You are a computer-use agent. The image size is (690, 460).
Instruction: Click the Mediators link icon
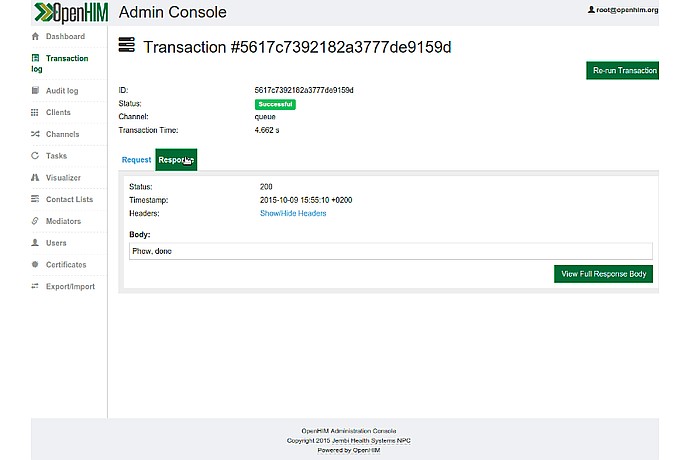35,221
